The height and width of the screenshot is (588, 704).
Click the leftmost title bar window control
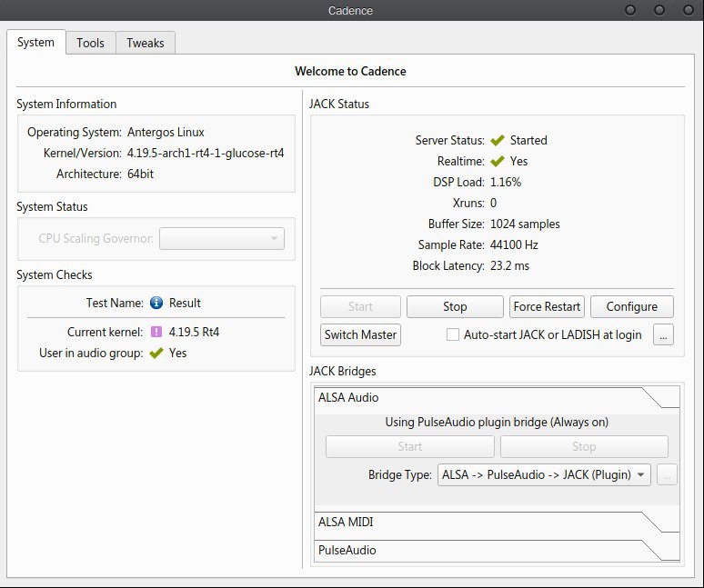tap(630, 10)
